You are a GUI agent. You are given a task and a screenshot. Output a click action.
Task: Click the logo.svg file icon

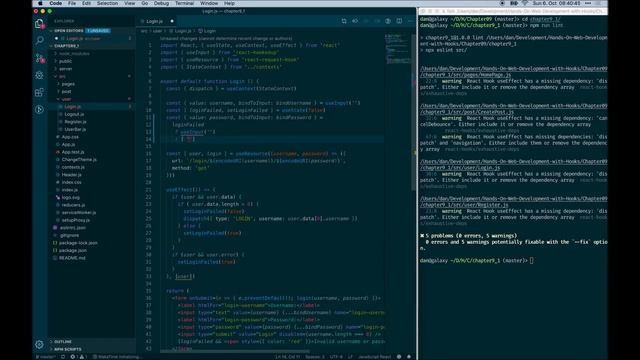pos(58,198)
